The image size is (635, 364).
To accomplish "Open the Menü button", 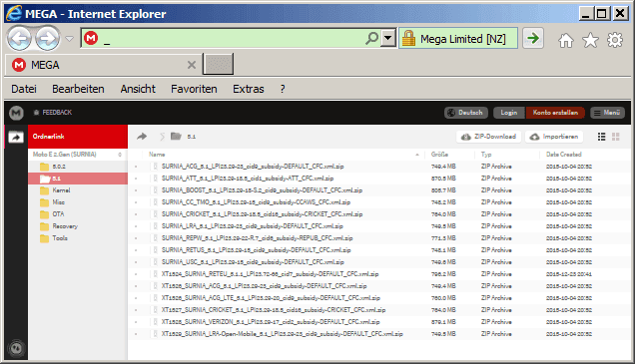I will [x=607, y=113].
